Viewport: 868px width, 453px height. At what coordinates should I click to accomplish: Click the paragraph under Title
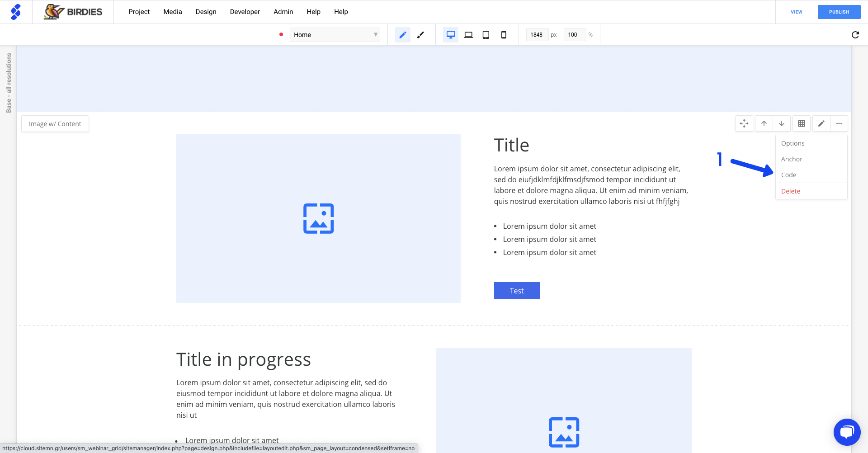(591, 185)
